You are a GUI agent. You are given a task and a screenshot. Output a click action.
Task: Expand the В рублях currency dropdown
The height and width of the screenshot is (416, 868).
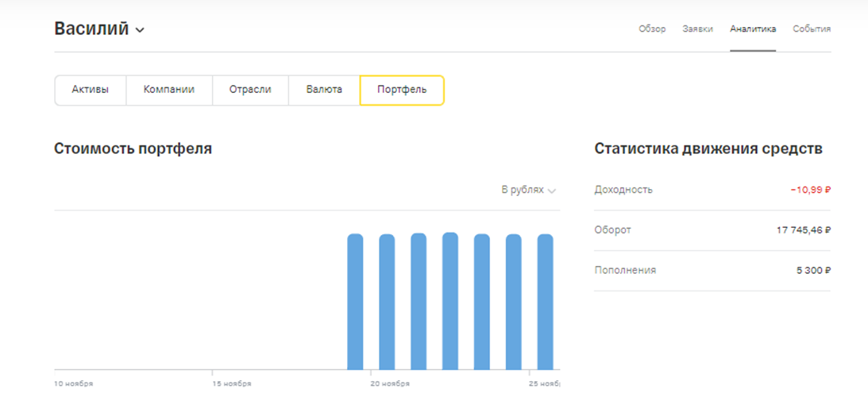pos(528,190)
